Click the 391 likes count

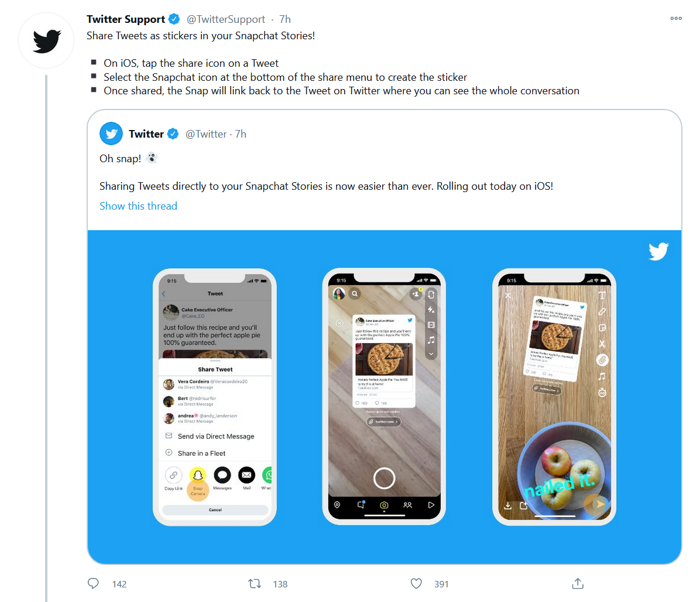[441, 584]
